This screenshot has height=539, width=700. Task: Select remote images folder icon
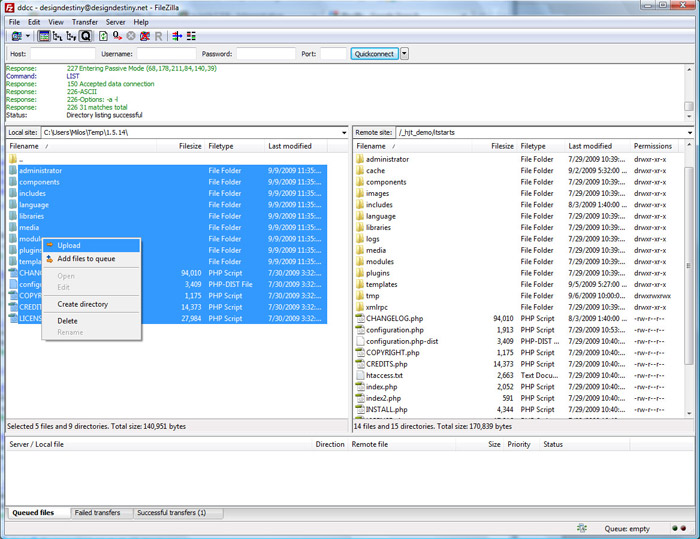(x=360, y=193)
